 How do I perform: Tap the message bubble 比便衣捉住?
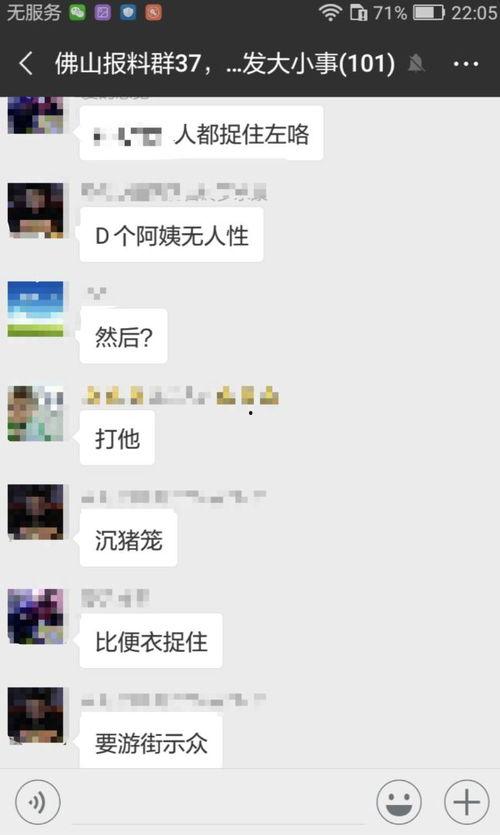point(151,642)
